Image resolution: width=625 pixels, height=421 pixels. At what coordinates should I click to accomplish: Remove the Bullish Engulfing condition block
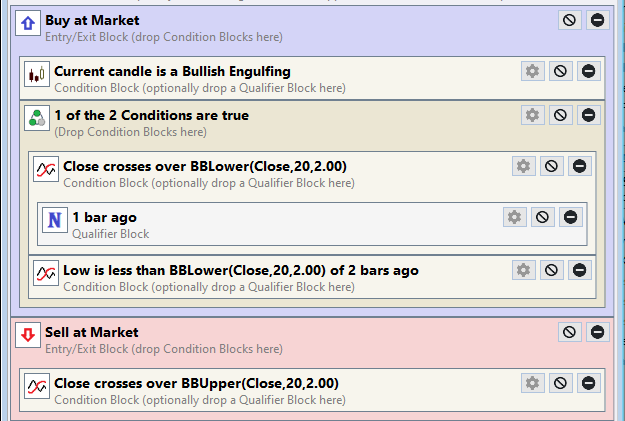[588, 71]
